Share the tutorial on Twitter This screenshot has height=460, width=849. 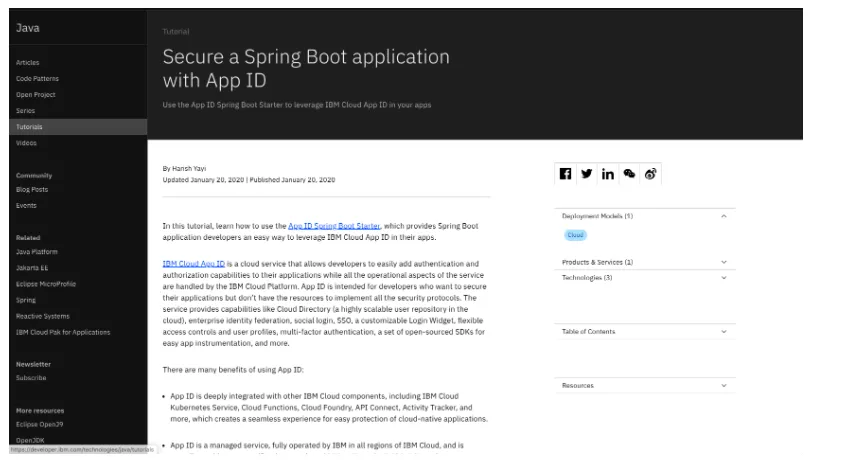[x=587, y=174]
